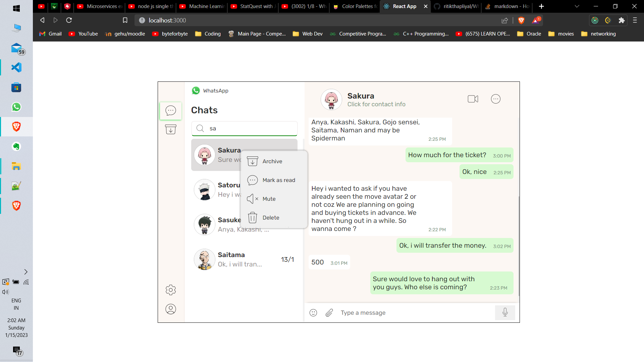This screenshot has width=644, height=362.
Task: Click the chat search field containing 'sa'
Action: pos(245,128)
